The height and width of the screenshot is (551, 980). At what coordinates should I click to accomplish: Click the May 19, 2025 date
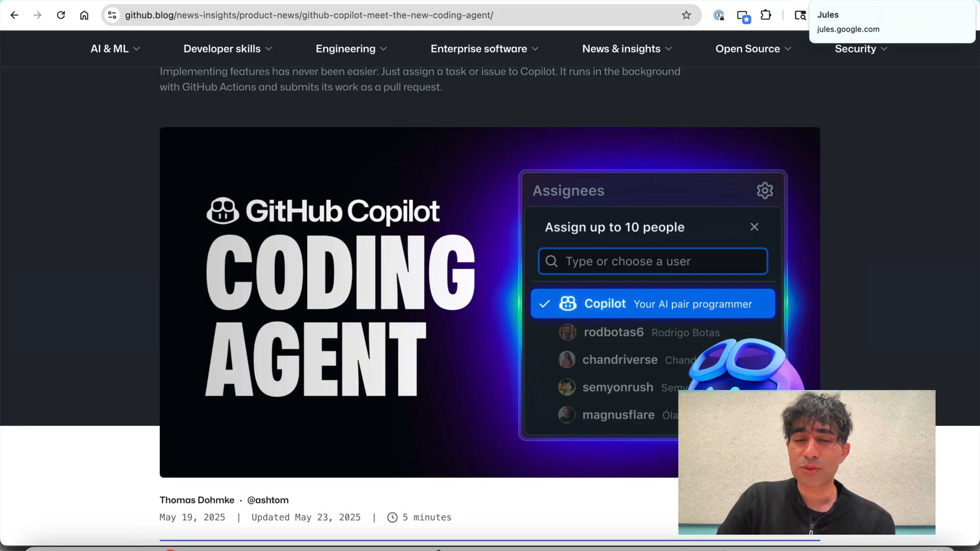point(192,517)
